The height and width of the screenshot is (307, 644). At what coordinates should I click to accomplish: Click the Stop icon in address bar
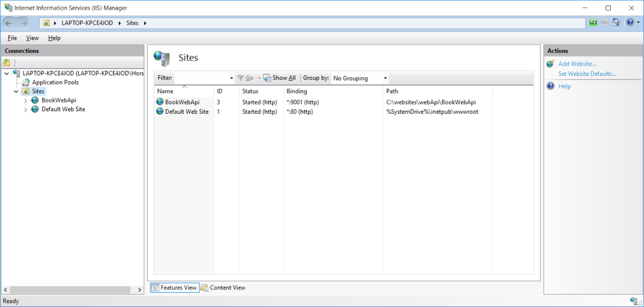[x=605, y=22]
